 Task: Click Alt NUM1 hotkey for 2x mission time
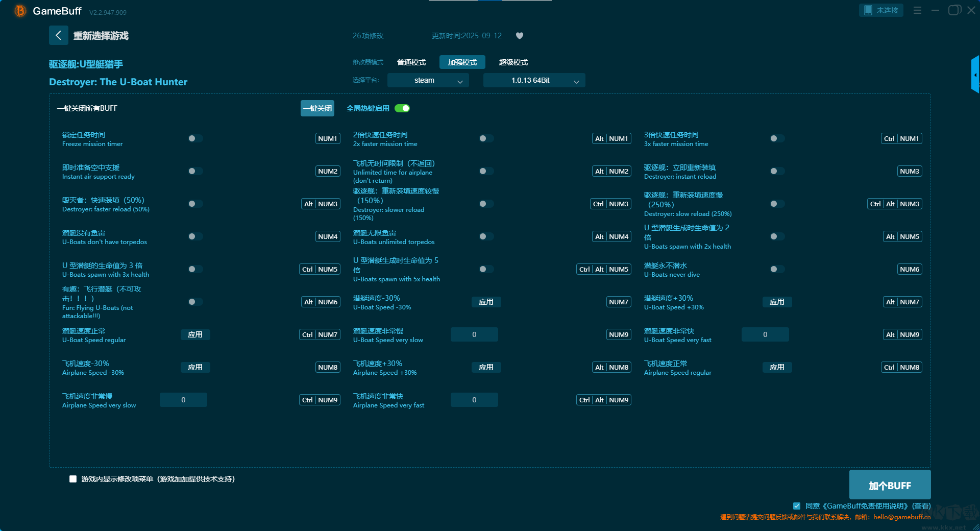611,138
